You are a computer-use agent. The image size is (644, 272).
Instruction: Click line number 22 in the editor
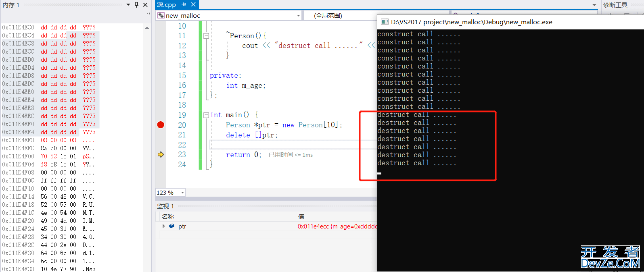point(182,145)
